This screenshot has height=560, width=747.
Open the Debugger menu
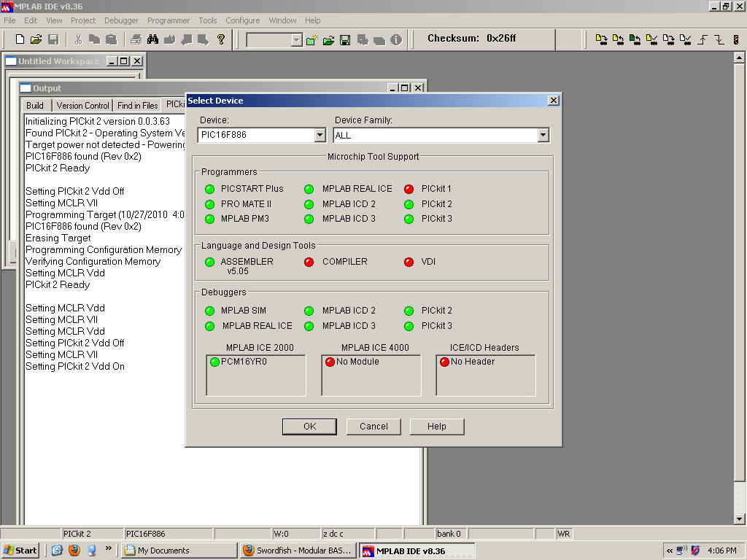click(122, 20)
